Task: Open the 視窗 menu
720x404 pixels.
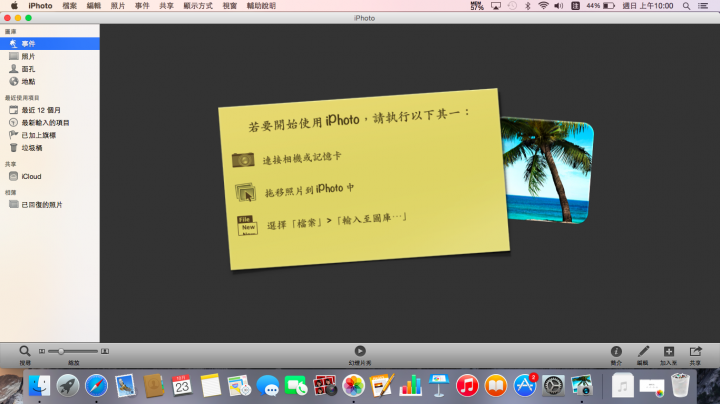Action: pos(230,6)
